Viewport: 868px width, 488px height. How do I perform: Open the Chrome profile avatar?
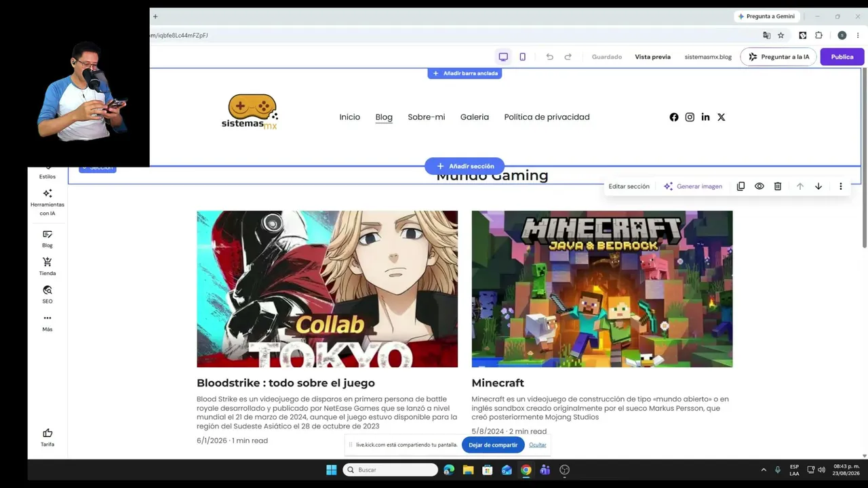coord(842,35)
